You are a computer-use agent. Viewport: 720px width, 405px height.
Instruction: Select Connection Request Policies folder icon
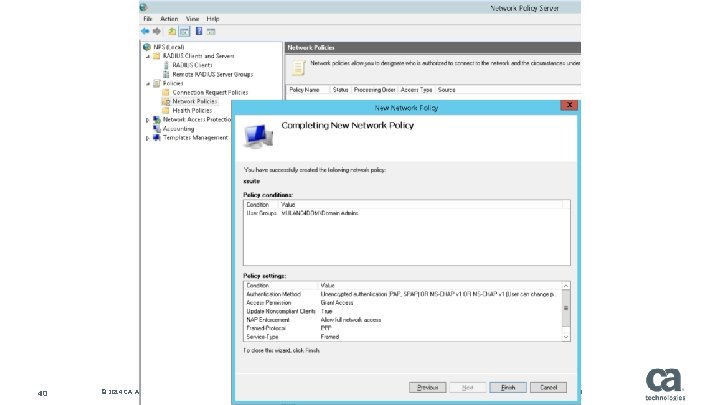coord(166,92)
